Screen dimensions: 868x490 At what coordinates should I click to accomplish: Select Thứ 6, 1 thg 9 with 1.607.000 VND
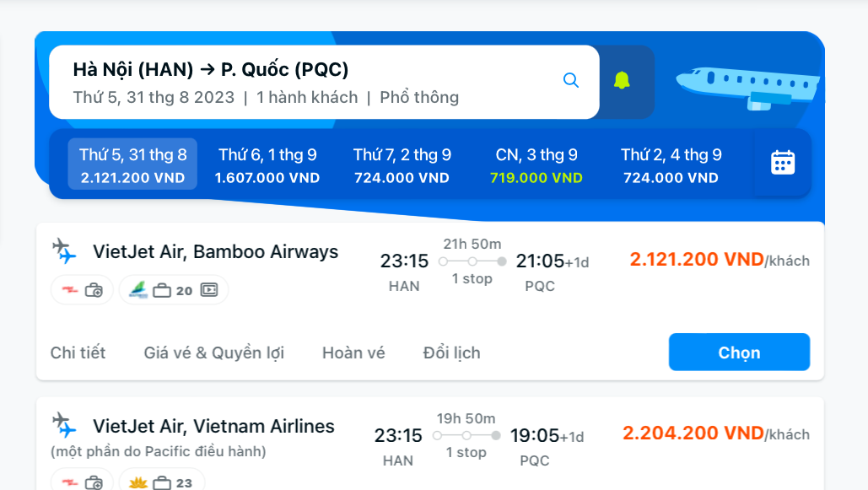pos(267,165)
